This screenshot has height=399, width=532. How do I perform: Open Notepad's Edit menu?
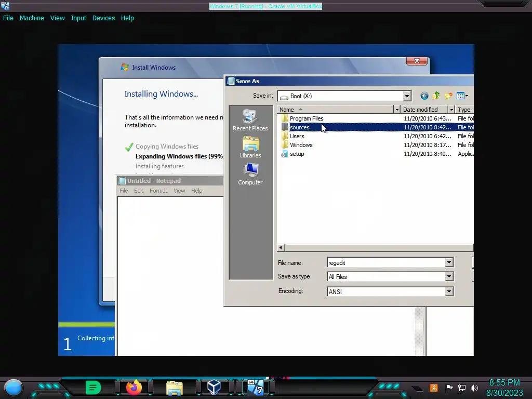(x=138, y=191)
